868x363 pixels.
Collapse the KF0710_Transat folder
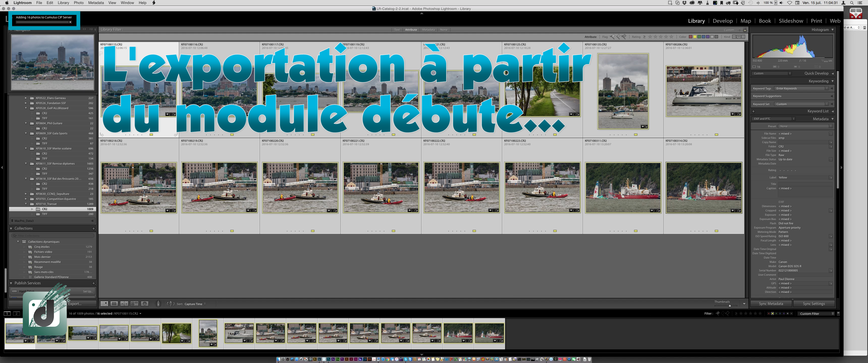pyautogui.click(x=26, y=204)
